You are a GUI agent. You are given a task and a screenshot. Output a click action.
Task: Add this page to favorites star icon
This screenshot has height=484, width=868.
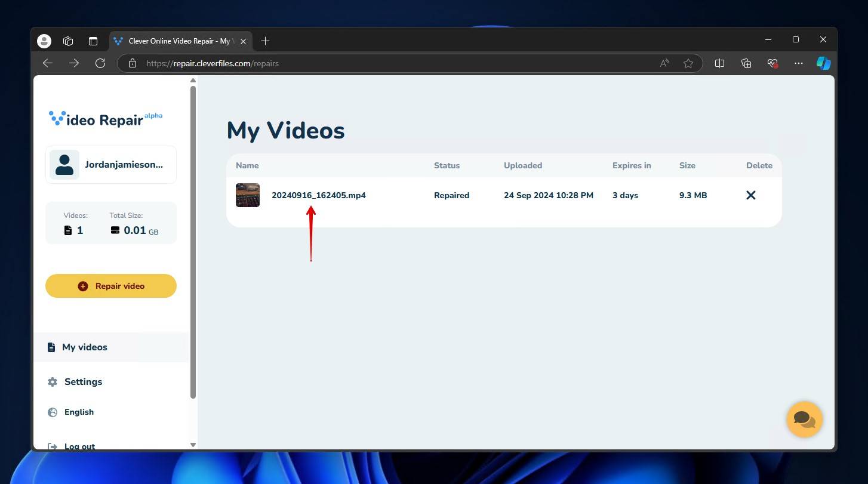688,63
